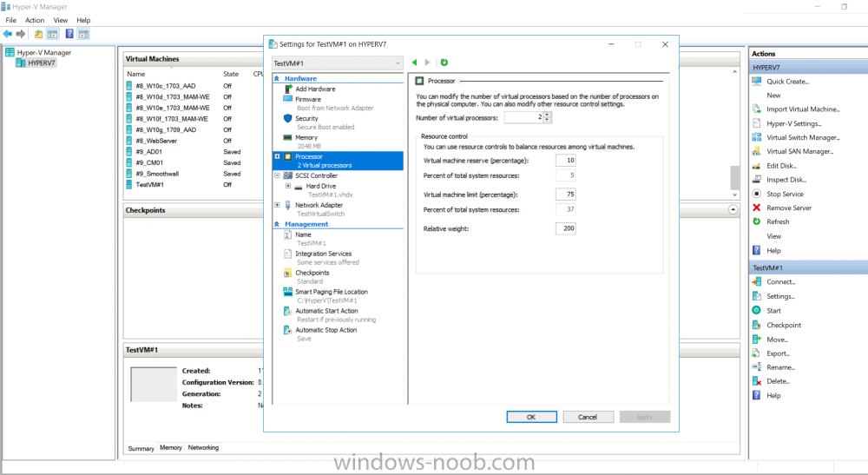Click the Number of virtual processors field
The image size is (868, 475).
tap(524, 117)
